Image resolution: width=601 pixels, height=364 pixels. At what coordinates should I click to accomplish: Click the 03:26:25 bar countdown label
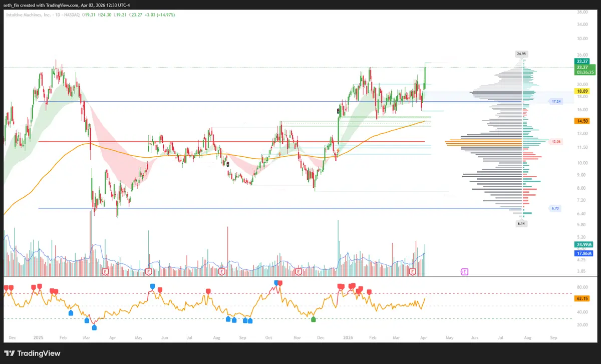584,72
